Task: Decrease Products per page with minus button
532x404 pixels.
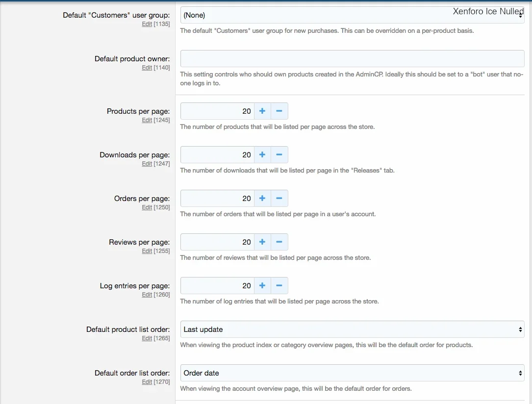Action: tap(279, 111)
